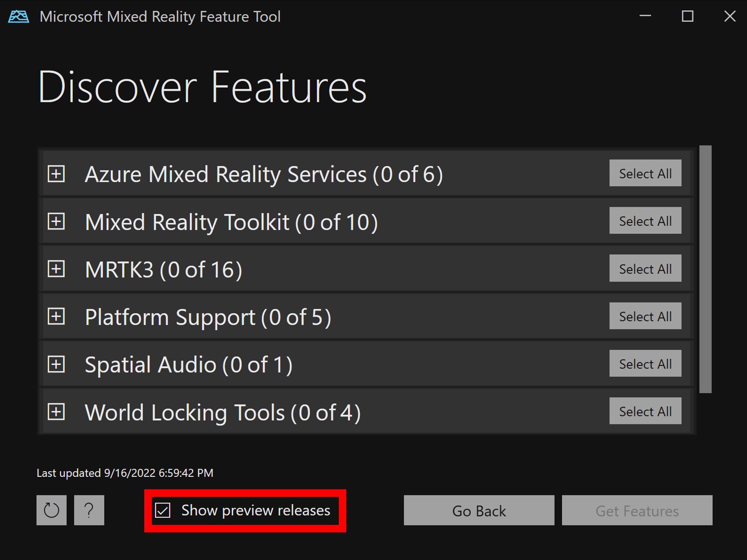Expand the MRTK3 package list
This screenshot has width=747, height=560.
tap(56, 269)
